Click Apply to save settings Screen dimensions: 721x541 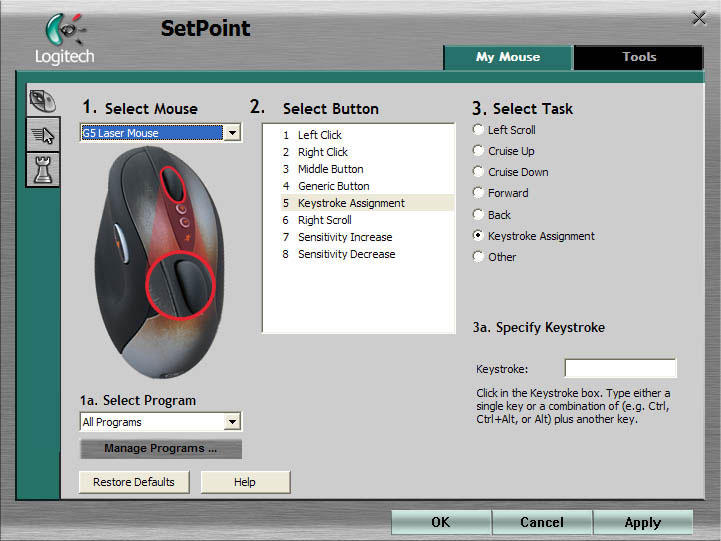(x=643, y=522)
